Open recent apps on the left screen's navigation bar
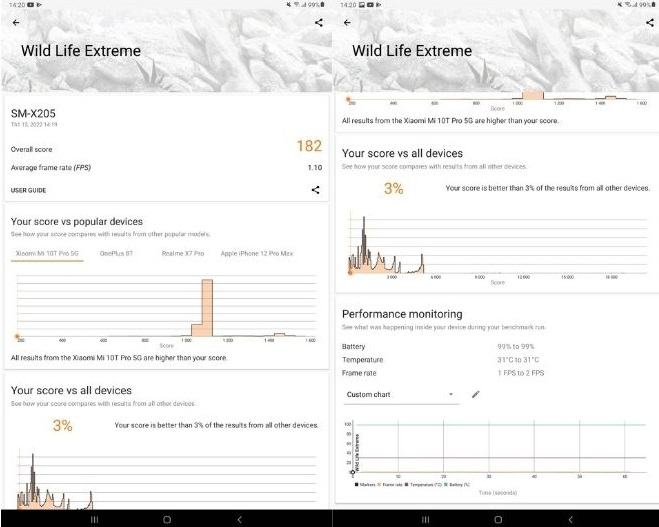This screenshot has width=659, height=527. 95,520
